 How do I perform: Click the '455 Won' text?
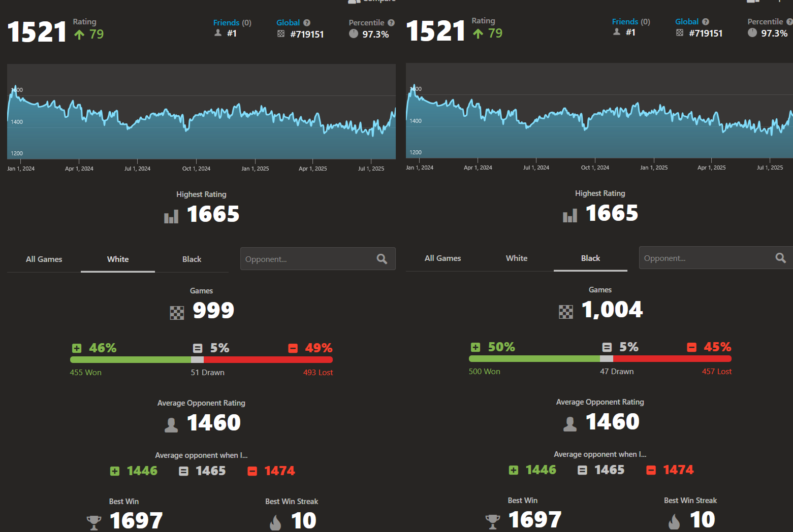click(x=85, y=373)
